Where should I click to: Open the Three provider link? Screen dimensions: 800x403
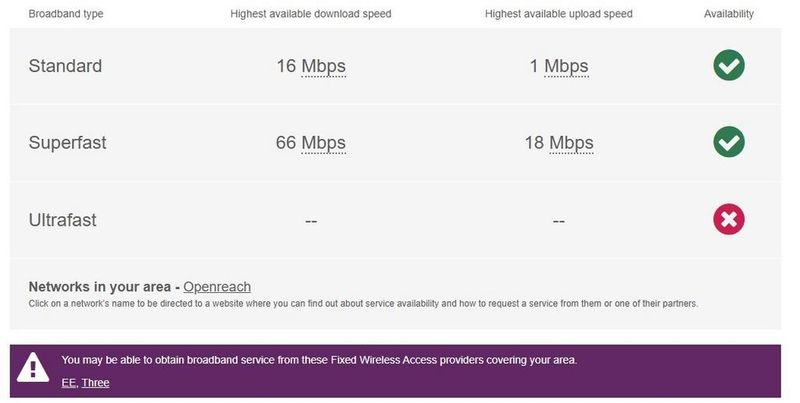point(95,383)
